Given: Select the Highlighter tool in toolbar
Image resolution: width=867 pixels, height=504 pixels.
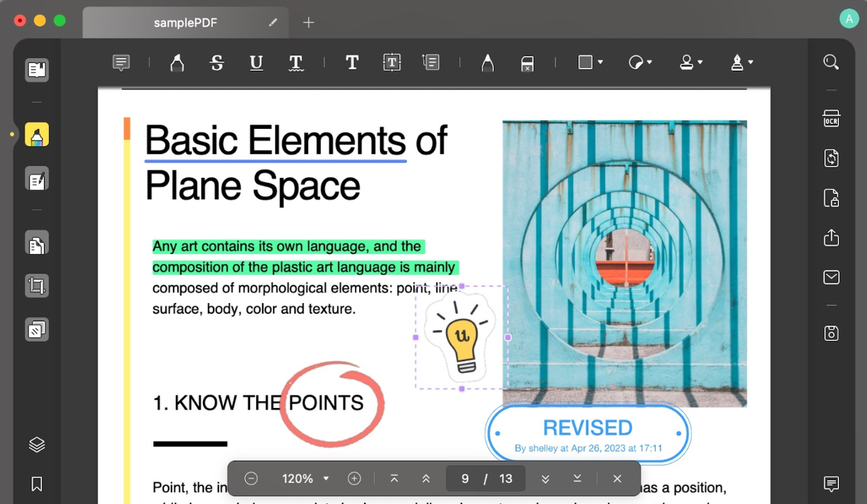Looking at the screenshot, I should point(177,63).
